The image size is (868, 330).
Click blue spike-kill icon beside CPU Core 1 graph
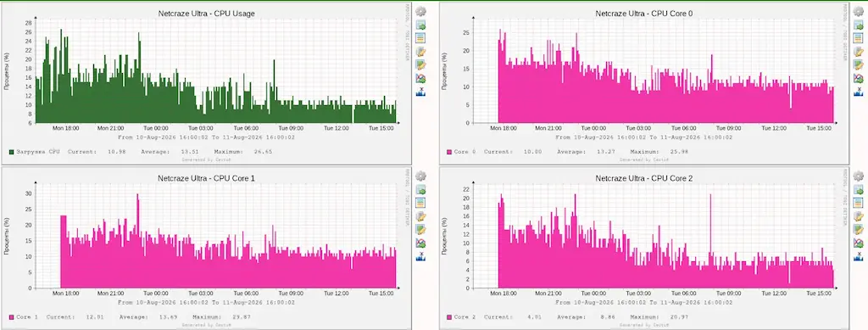(x=420, y=256)
